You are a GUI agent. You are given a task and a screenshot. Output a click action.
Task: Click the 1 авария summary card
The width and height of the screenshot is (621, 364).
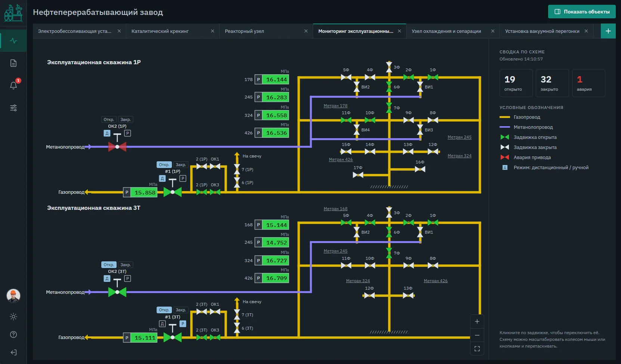(588, 83)
